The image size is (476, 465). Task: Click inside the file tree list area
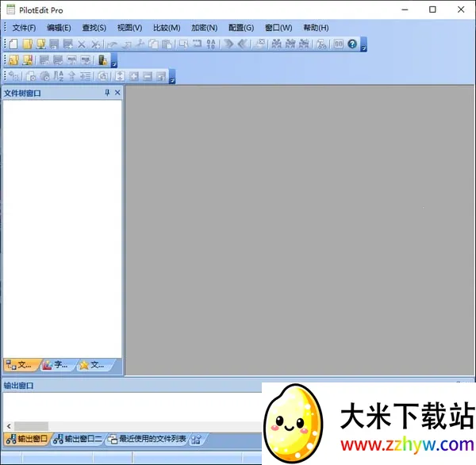pos(62,229)
